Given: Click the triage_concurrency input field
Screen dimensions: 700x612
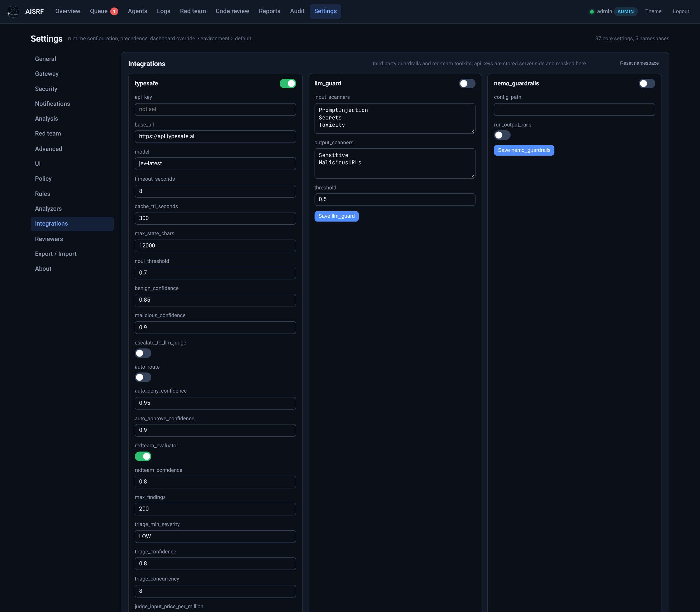Looking at the screenshot, I should [215, 591].
